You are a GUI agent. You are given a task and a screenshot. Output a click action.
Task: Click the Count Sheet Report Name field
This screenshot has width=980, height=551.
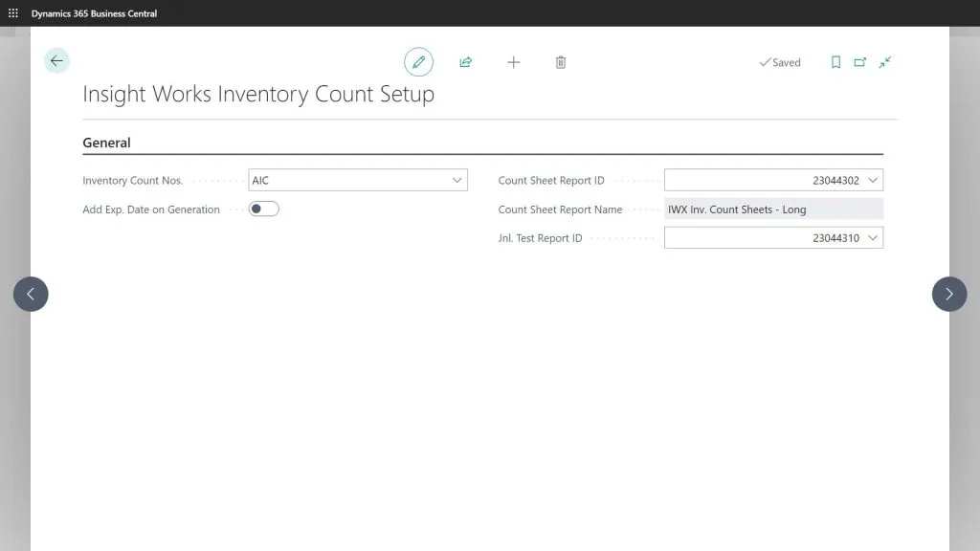773,209
